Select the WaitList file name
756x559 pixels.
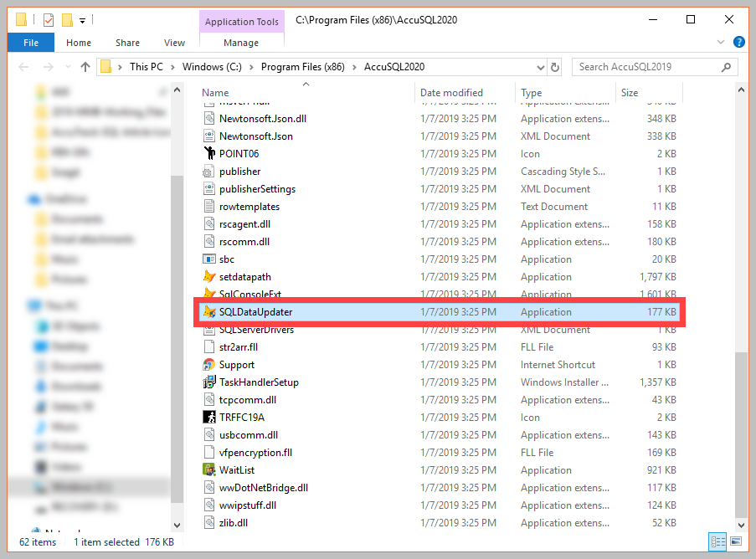pyautogui.click(x=237, y=469)
